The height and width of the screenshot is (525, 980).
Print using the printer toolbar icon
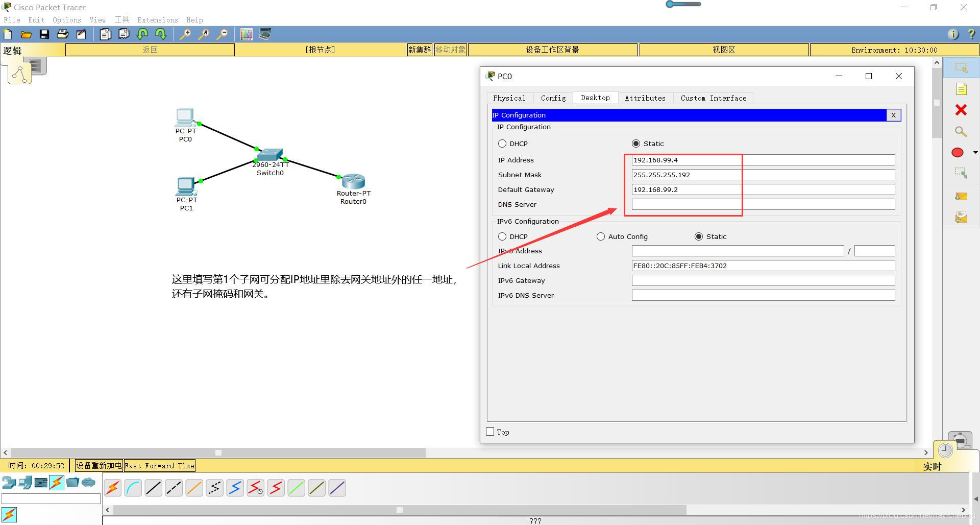pyautogui.click(x=63, y=34)
